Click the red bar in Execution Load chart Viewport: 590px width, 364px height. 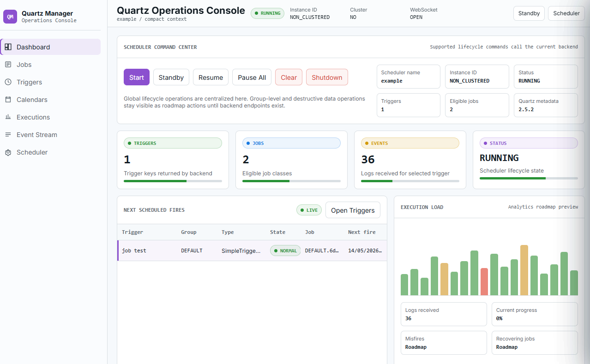pyautogui.click(x=484, y=281)
